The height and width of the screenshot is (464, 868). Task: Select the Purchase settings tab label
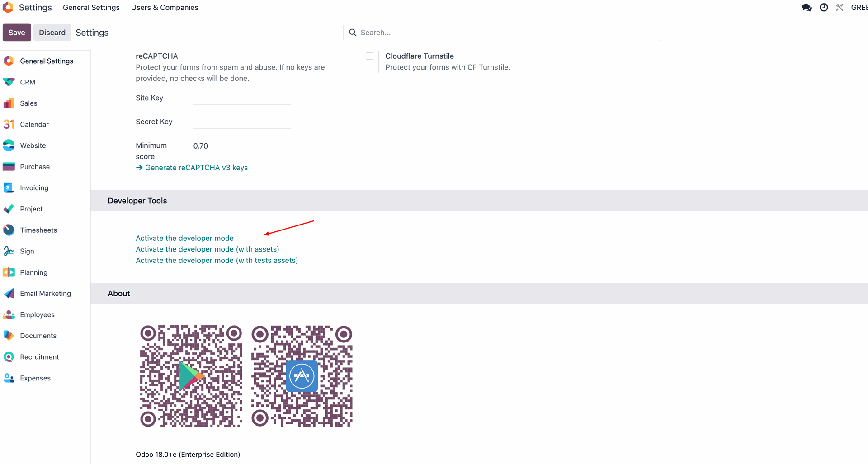pos(35,167)
